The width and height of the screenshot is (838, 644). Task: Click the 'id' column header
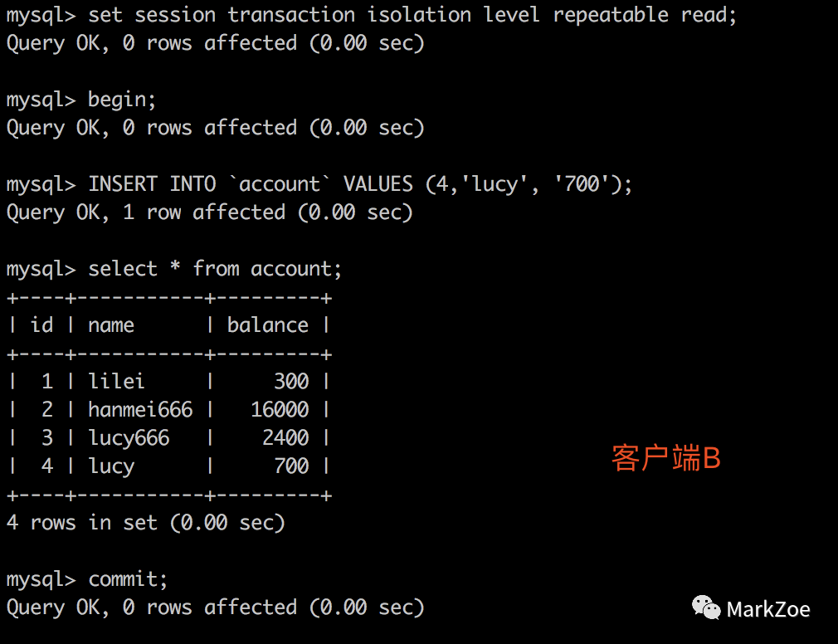pyautogui.click(x=41, y=325)
